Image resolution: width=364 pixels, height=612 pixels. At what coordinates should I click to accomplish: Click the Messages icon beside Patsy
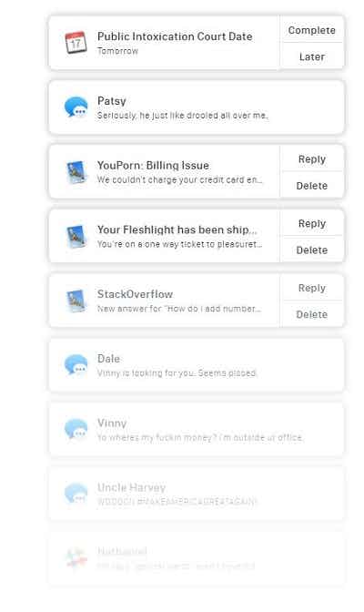pyautogui.click(x=76, y=107)
